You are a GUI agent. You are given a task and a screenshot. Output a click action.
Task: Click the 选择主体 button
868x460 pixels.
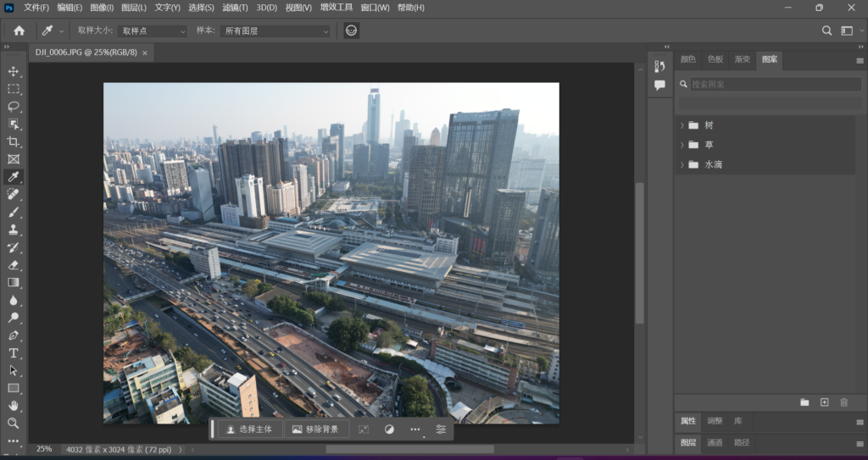tap(250, 430)
